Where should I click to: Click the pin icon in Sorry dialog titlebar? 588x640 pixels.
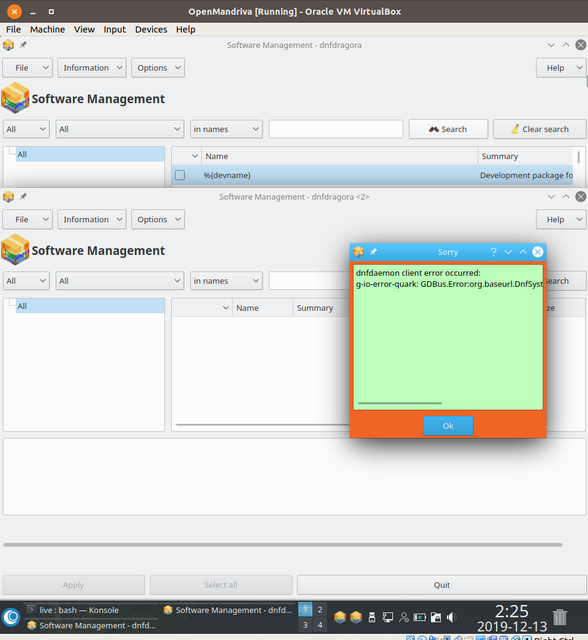(373, 252)
